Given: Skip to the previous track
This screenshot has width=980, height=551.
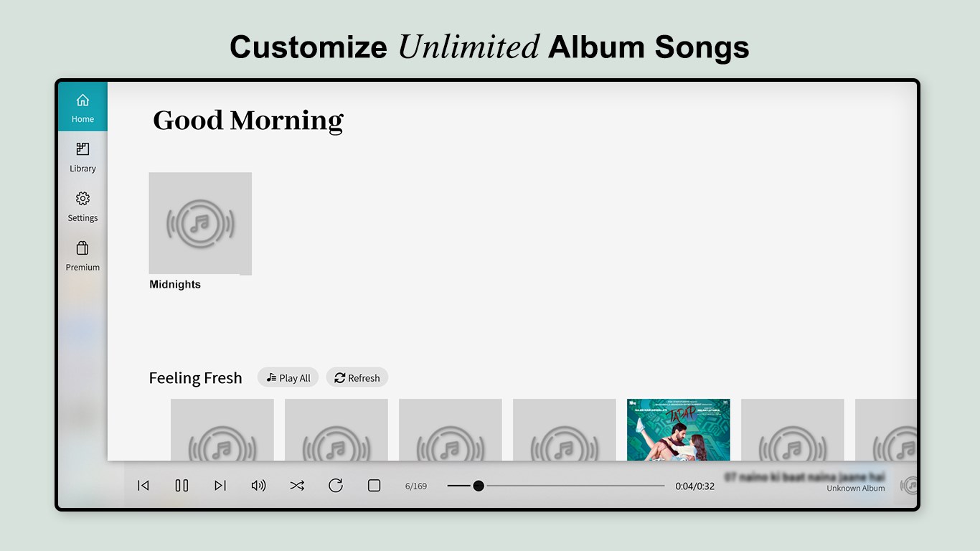Looking at the screenshot, I should click(x=143, y=486).
